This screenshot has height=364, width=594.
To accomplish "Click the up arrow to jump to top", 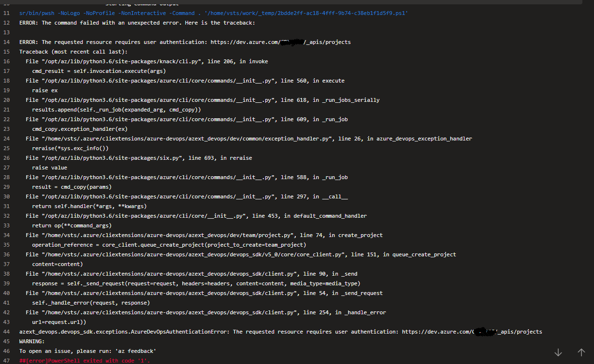I will 581,352.
